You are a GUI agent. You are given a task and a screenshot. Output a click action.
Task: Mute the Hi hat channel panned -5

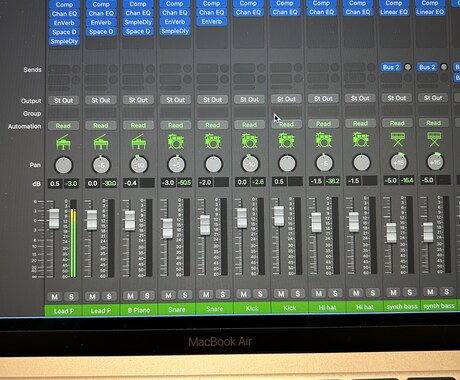pos(319,293)
